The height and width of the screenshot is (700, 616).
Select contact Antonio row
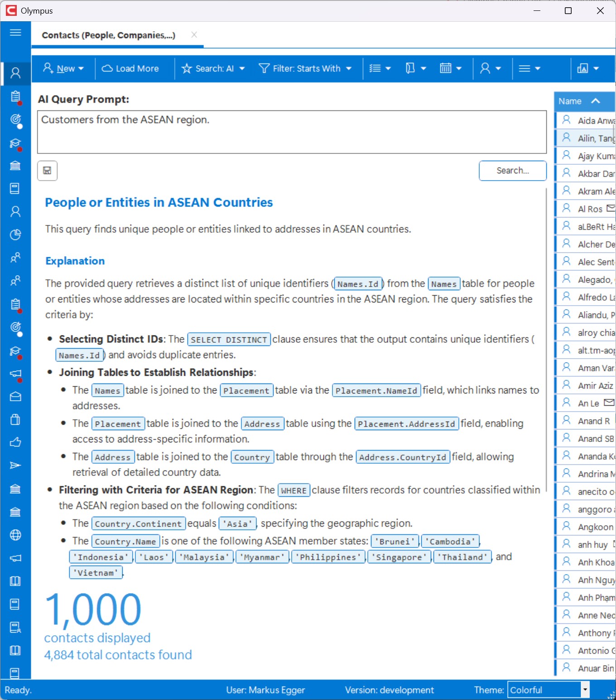click(x=585, y=650)
